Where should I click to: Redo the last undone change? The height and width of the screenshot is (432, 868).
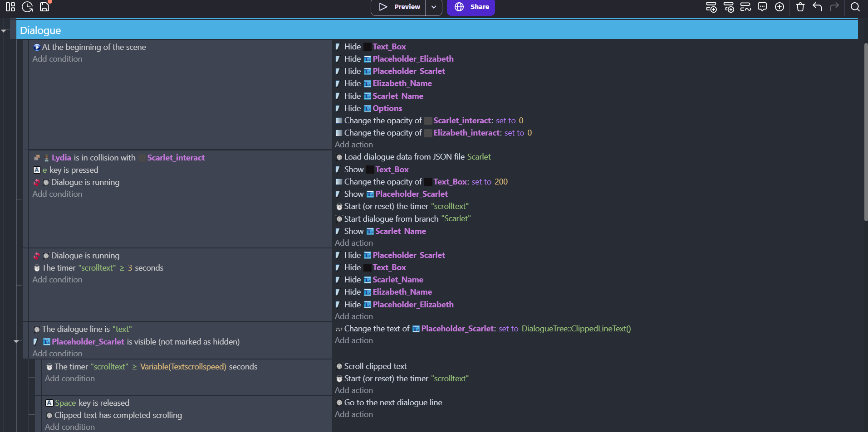[x=834, y=7]
